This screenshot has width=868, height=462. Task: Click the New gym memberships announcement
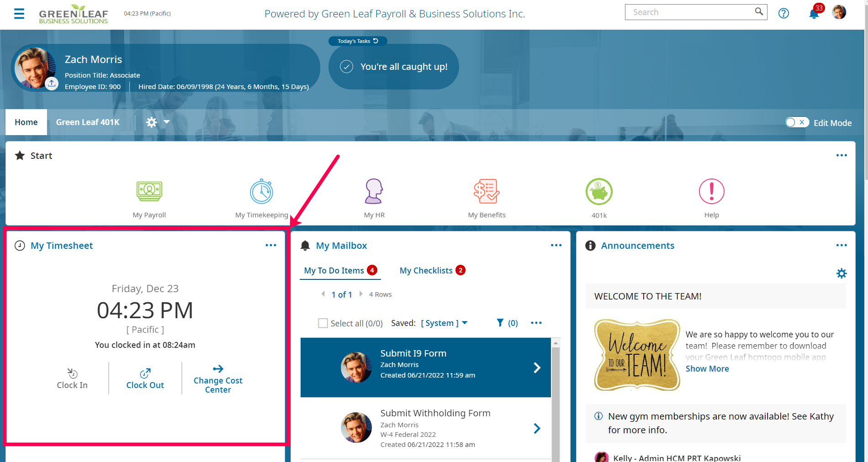[715, 423]
